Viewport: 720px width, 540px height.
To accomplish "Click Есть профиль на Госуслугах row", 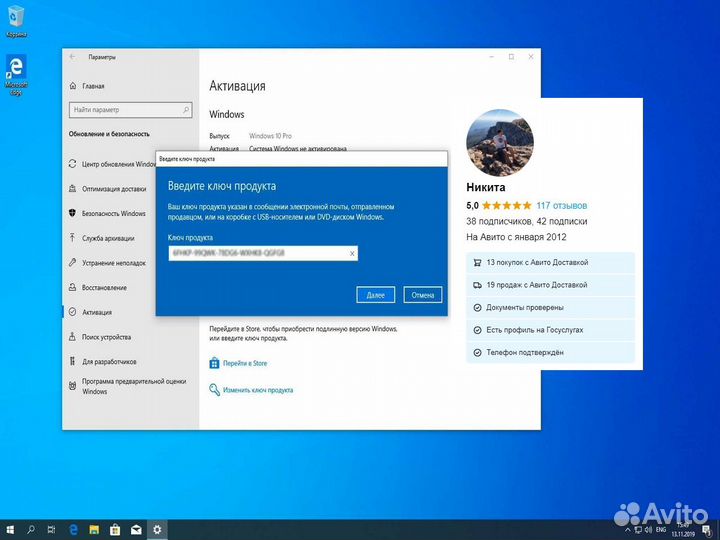I will [551, 330].
